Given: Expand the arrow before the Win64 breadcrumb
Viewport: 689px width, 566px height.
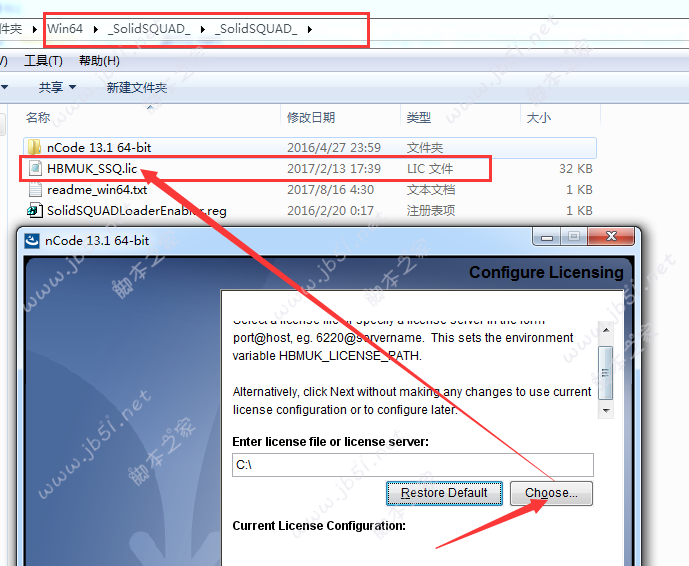Looking at the screenshot, I should tap(35, 29).
